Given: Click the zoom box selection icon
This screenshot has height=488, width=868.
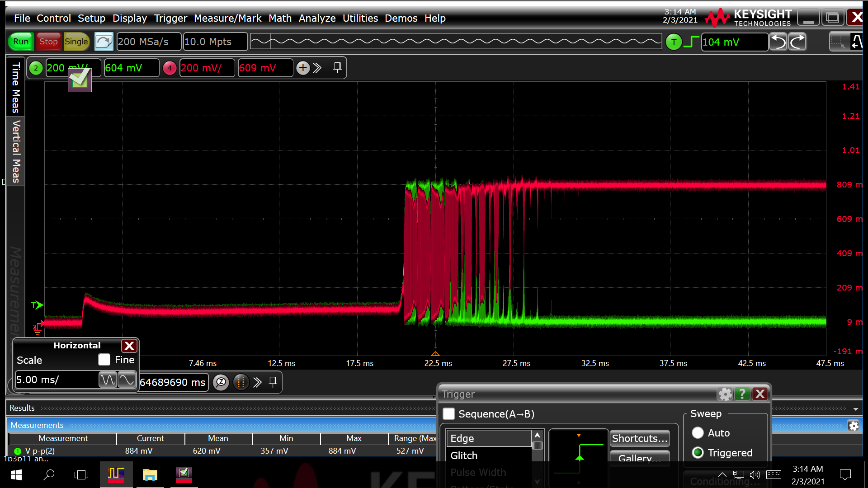Looking at the screenshot, I should click(x=839, y=42).
